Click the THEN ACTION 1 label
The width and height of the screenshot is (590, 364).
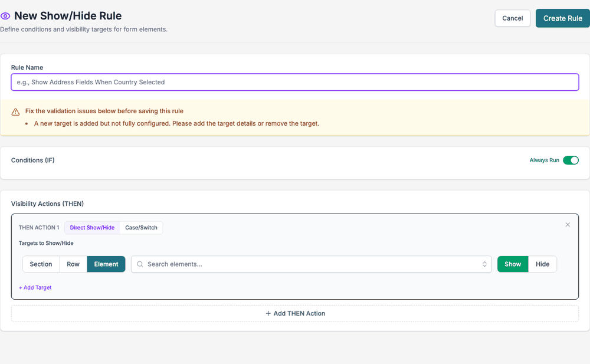click(x=39, y=228)
